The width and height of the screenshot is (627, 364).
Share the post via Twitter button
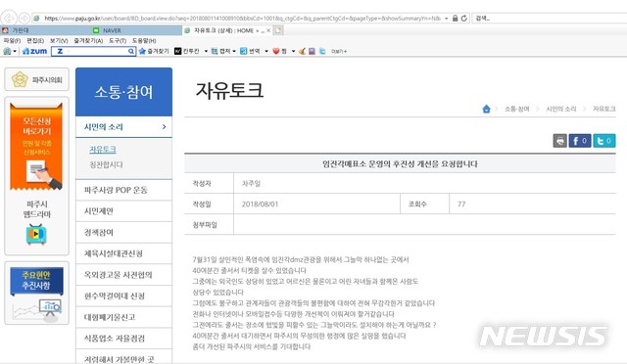tap(603, 141)
